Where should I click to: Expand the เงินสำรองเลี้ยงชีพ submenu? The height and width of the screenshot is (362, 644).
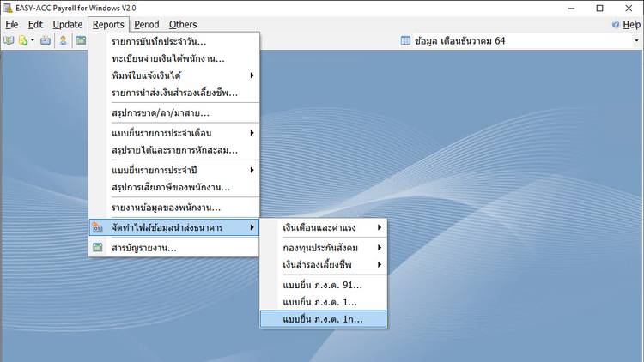coord(323,265)
